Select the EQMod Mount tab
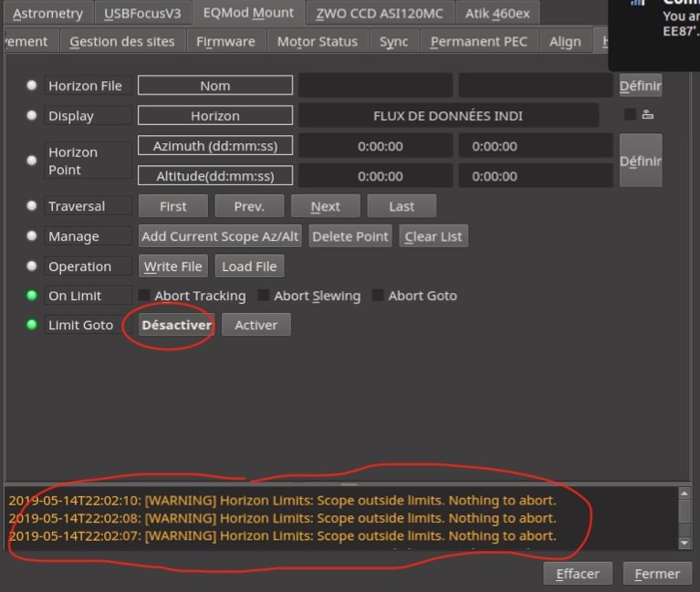Screen dimensions: 700x592 pos(248,13)
